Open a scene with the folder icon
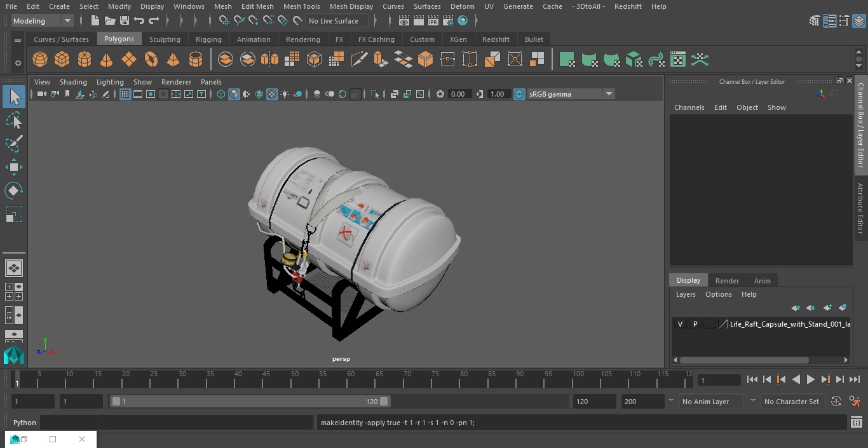Image resolution: width=868 pixels, height=448 pixels. point(110,21)
